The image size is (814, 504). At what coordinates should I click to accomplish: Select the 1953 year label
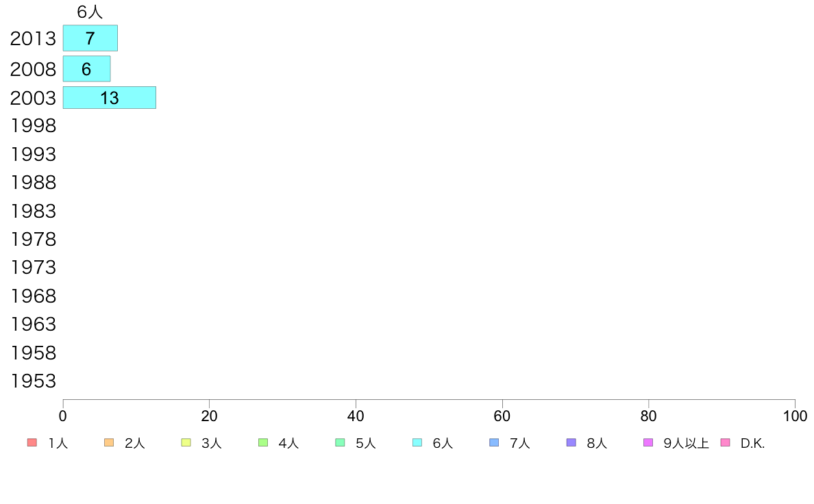(33, 381)
